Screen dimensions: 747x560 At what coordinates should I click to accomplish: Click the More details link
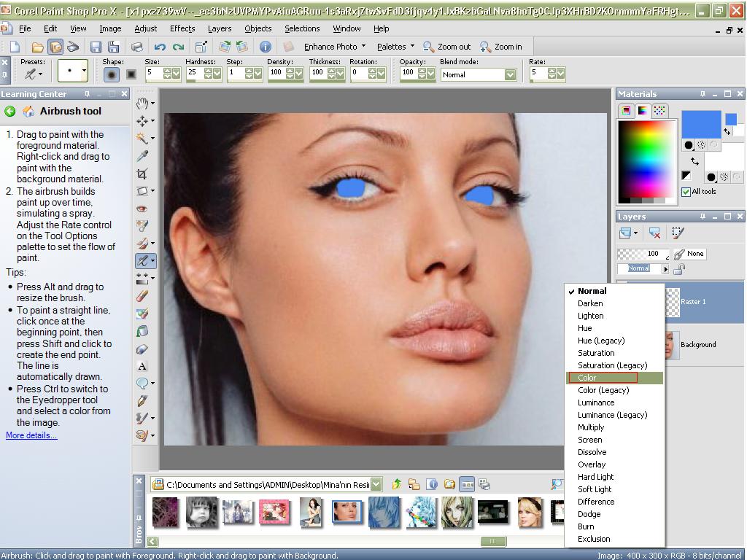click(31, 435)
